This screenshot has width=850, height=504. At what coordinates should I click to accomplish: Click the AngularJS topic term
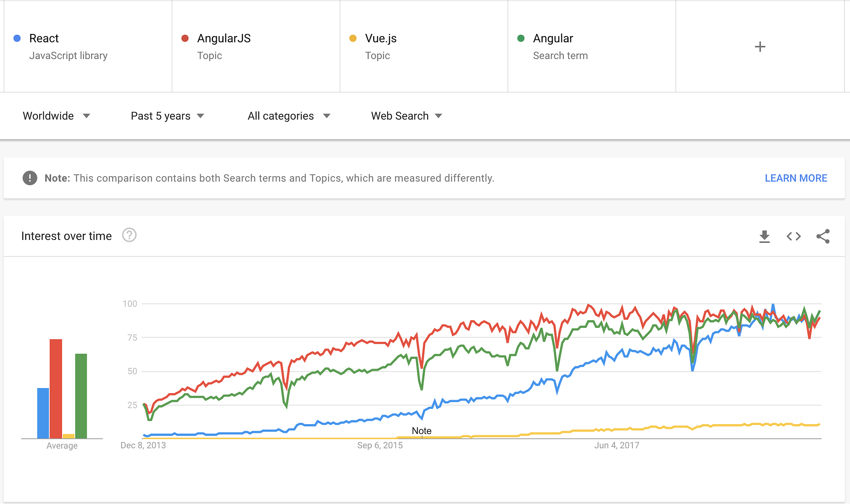tap(224, 39)
